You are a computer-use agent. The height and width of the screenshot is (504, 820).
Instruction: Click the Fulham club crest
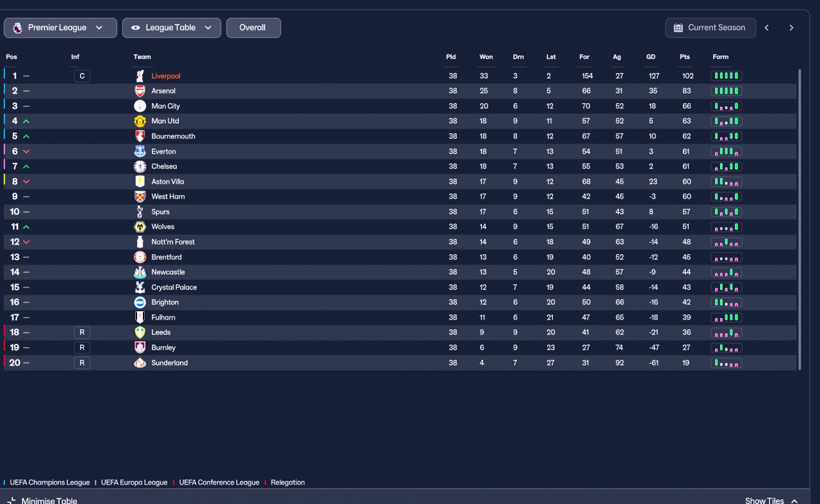pos(140,318)
